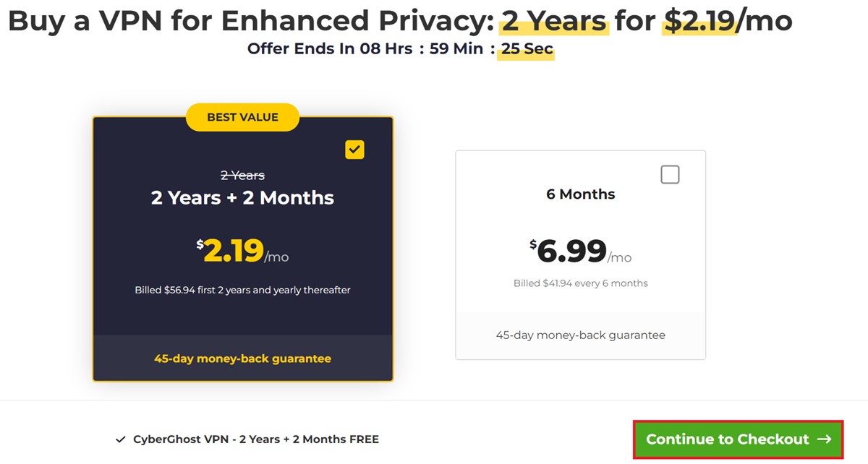The image size is (868, 464).
Task: Click the 2 Years + 2 Months plan title
Action: click(x=242, y=198)
